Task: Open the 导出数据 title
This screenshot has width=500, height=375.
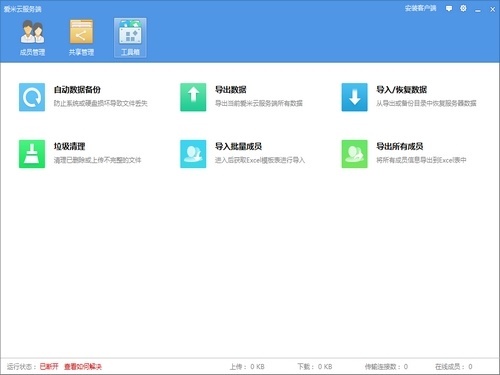Action: coord(231,90)
